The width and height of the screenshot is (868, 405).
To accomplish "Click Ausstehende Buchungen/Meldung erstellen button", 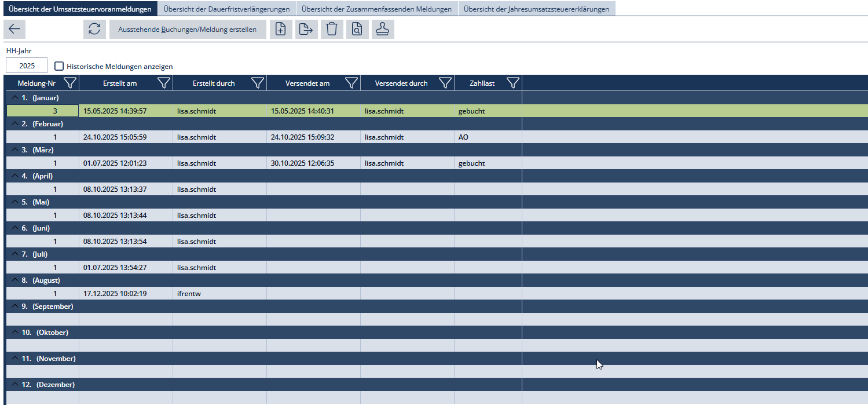I will [187, 30].
